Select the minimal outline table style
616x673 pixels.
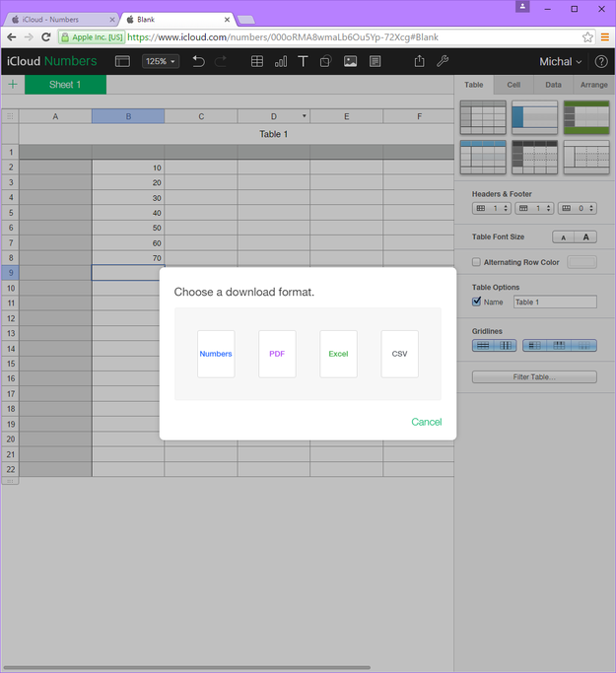[586, 157]
